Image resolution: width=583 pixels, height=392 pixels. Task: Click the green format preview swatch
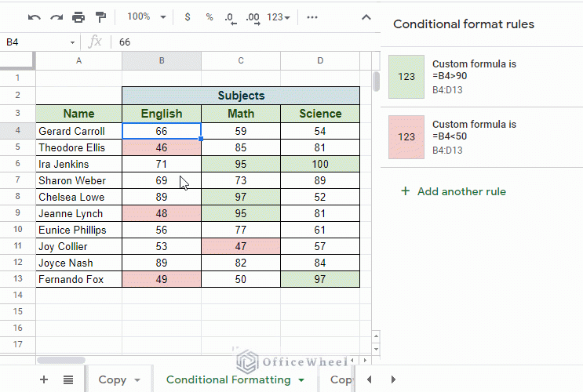(406, 77)
